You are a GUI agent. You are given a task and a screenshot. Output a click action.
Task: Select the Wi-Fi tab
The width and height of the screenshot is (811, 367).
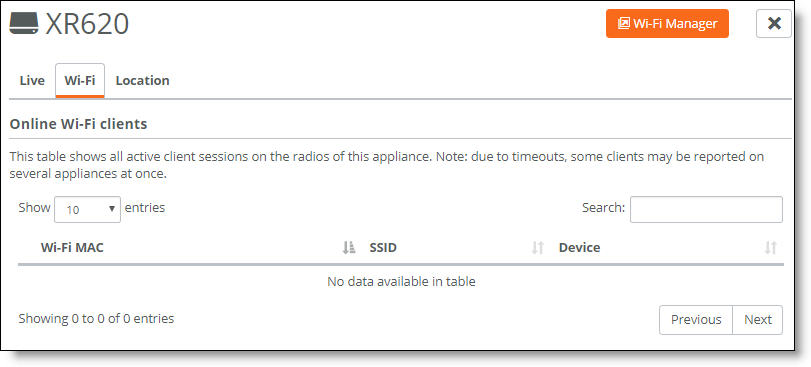pos(80,81)
